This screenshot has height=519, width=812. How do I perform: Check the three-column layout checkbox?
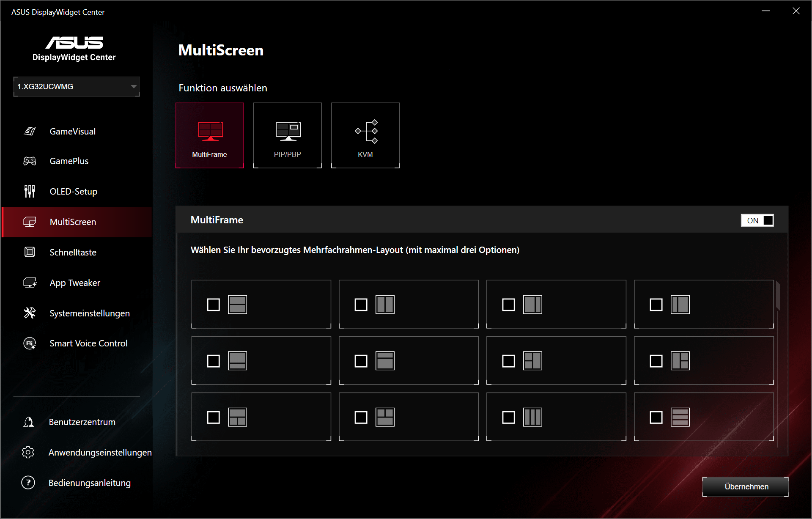(x=508, y=417)
